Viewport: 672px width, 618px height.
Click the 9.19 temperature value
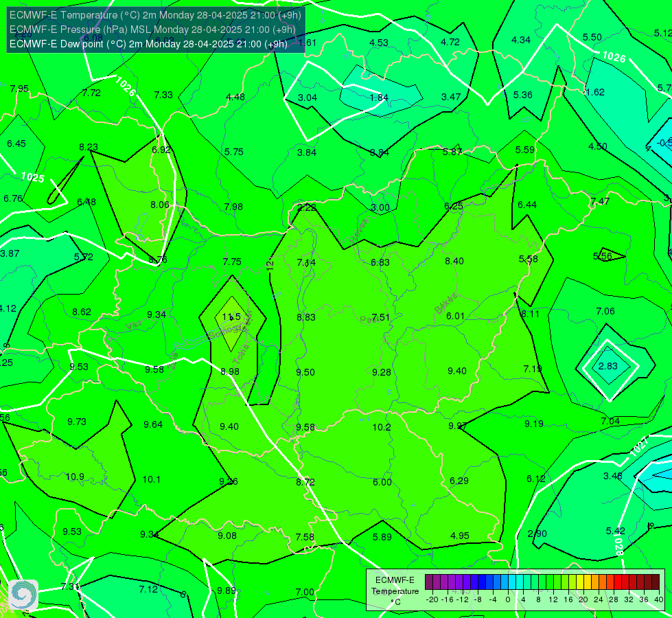tap(534, 424)
